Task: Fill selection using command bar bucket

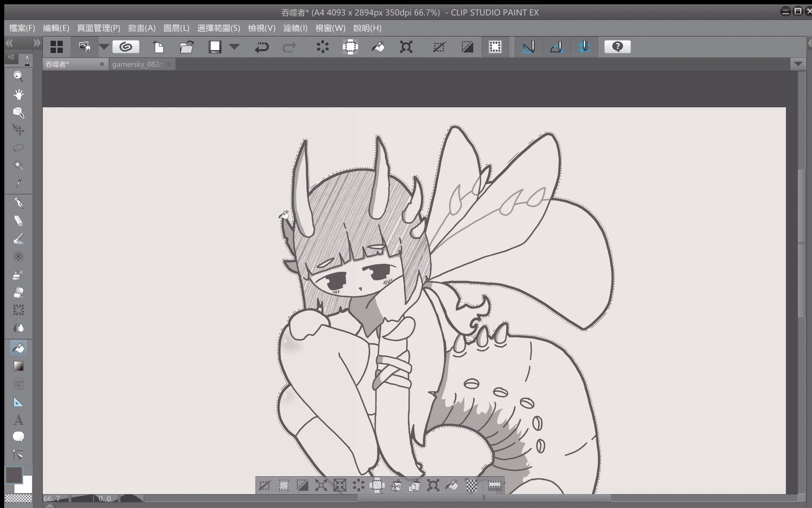Action: [378, 47]
